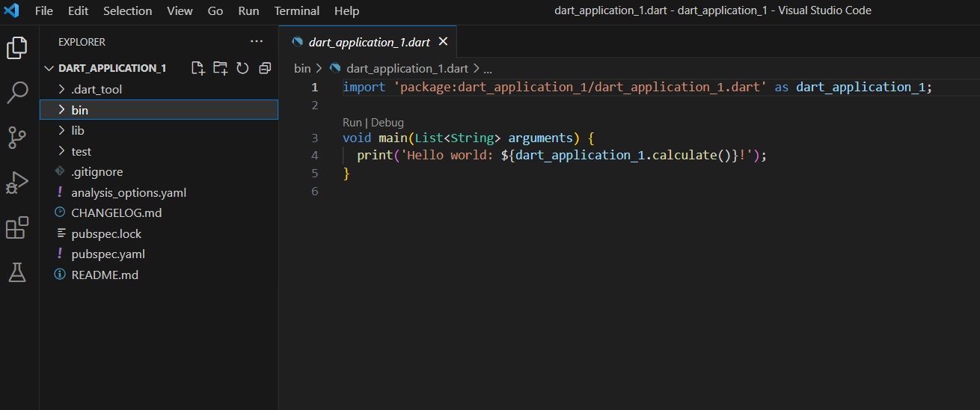Click the VS Code logo icon

(x=11, y=10)
